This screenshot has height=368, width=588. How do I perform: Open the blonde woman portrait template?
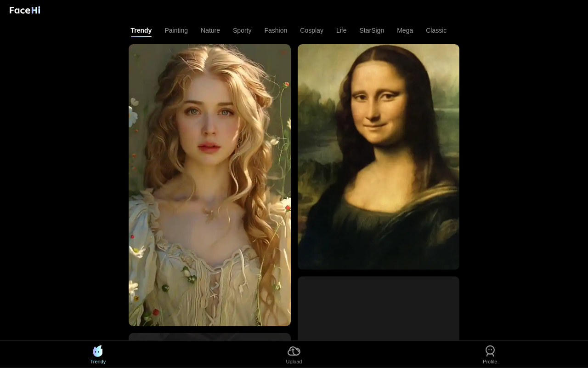(209, 185)
